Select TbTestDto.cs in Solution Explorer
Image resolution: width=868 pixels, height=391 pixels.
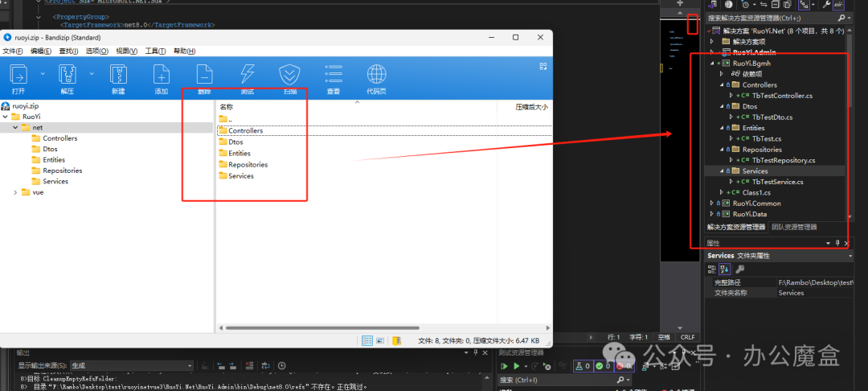772,117
